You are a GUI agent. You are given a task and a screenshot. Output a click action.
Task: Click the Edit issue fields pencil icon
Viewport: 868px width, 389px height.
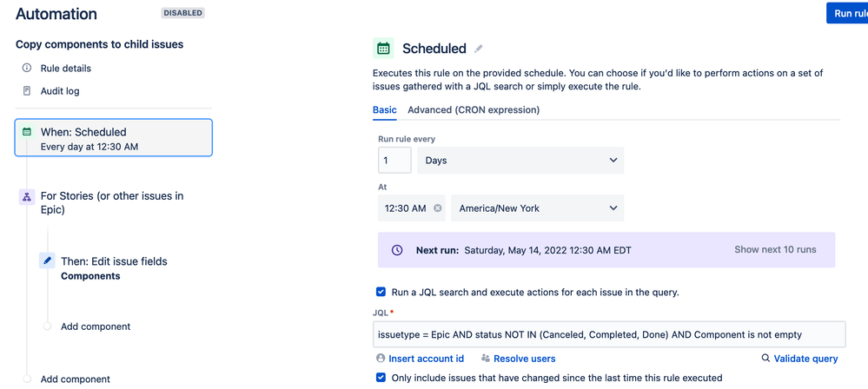point(47,261)
